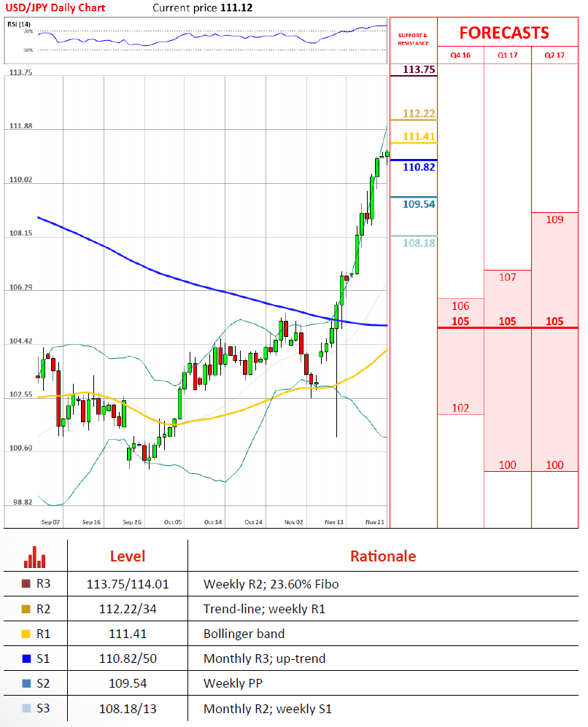Screen dimensions: 588x727
Task: Click the USD/JPY Daily Chart title
Action: [x=55, y=8]
